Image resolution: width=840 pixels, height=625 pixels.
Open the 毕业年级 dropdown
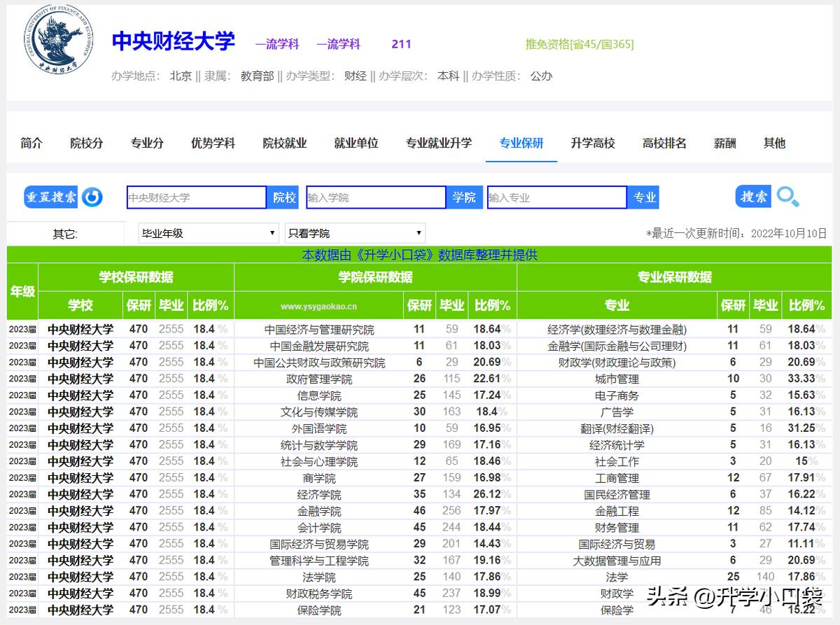click(x=206, y=232)
